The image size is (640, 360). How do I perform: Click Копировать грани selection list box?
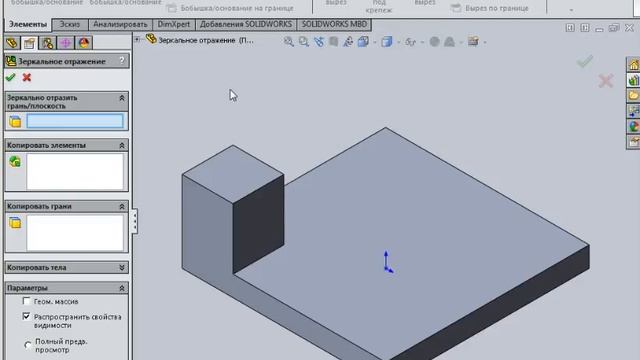pos(75,233)
